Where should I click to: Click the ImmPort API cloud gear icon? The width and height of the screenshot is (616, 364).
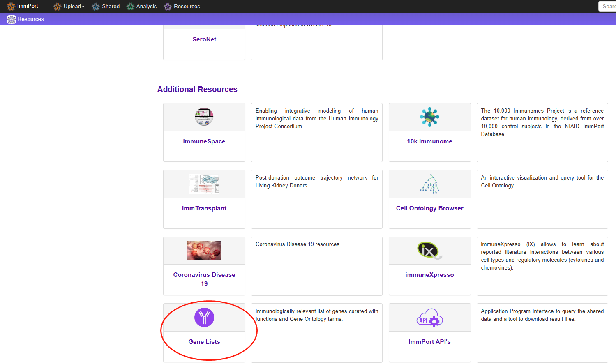[x=430, y=318]
